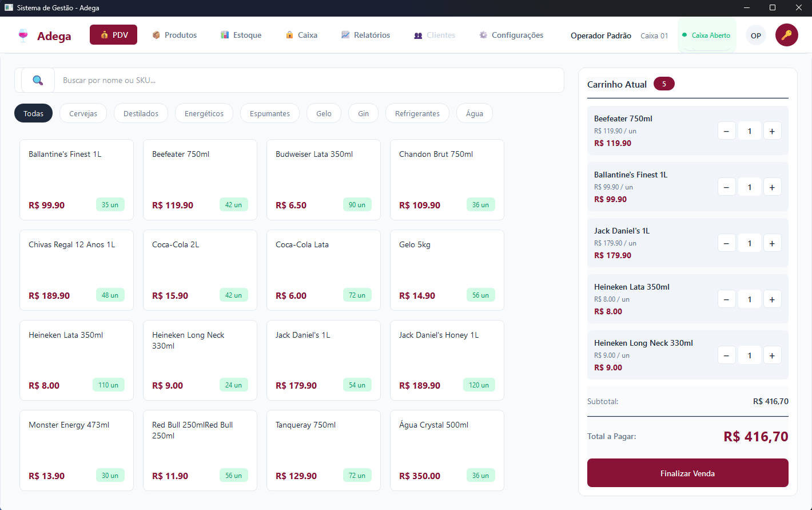Image resolution: width=812 pixels, height=510 pixels.
Task: Increase Ballantine's Finest 1L cart quantity
Action: [772, 187]
